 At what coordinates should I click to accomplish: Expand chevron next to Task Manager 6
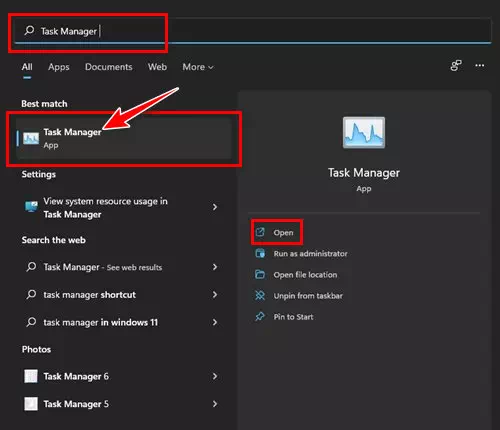[x=215, y=376]
